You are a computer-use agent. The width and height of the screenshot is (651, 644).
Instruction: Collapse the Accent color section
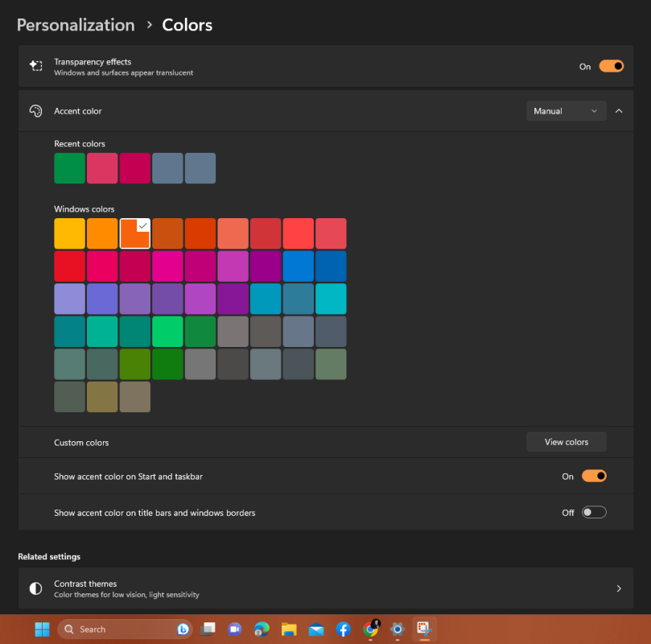pos(619,111)
